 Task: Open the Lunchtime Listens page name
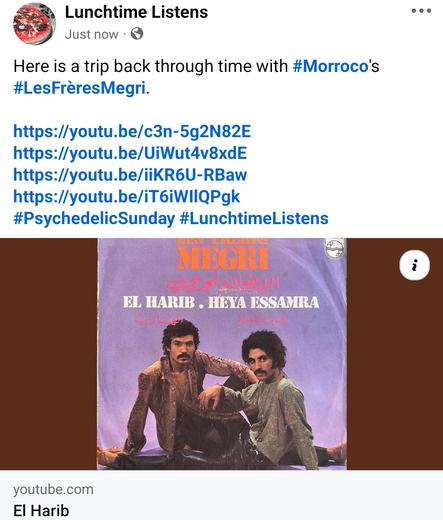tap(136, 12)
